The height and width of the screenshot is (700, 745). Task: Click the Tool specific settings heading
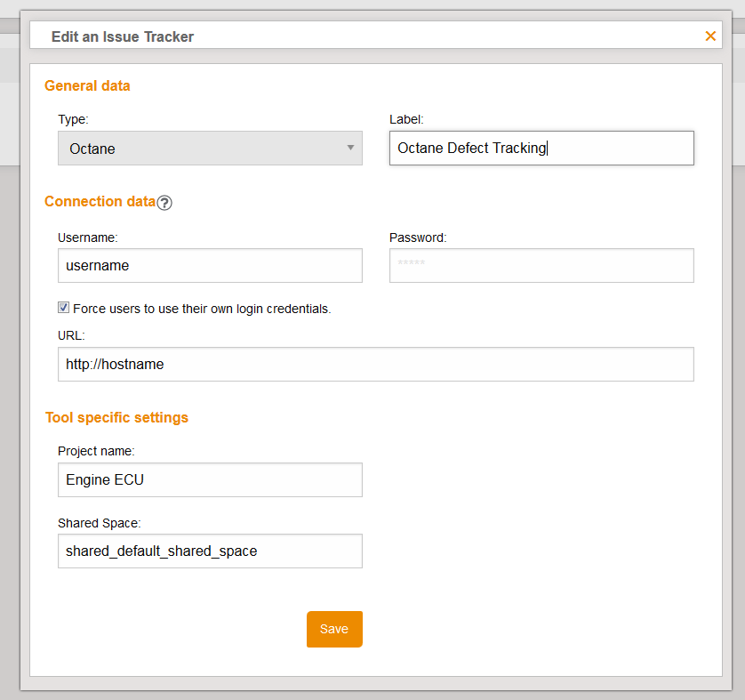(116, 417)
